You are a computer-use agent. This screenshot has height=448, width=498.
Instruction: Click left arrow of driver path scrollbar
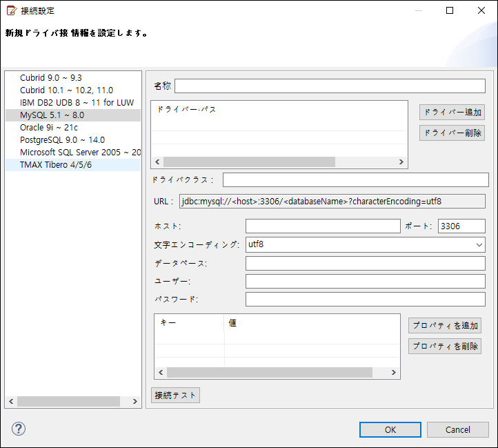click(157, 162)
